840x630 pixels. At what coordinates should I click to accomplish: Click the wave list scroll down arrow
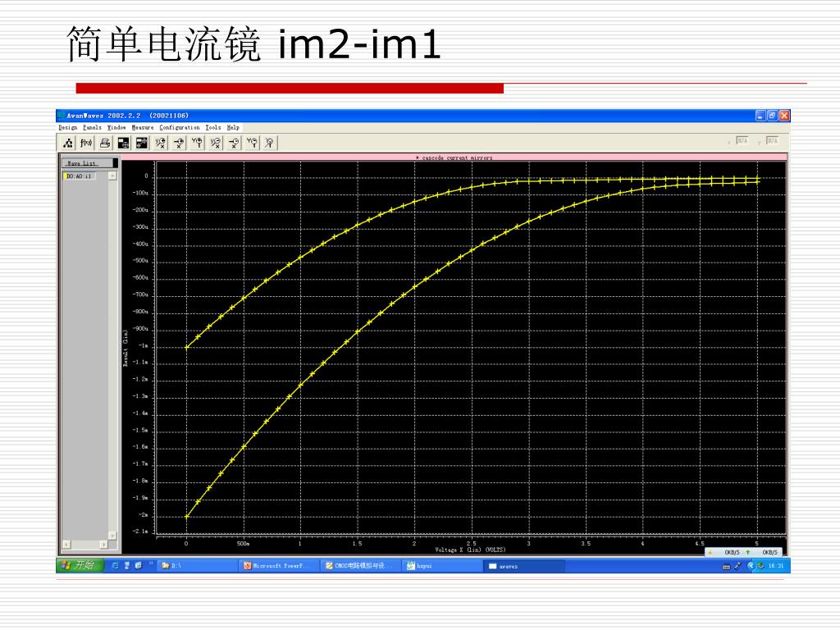point(112,535)
